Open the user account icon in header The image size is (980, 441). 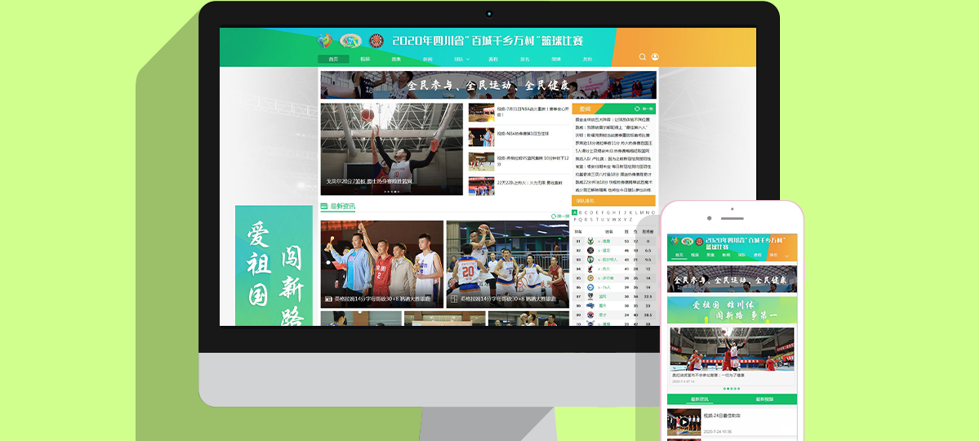655,57
